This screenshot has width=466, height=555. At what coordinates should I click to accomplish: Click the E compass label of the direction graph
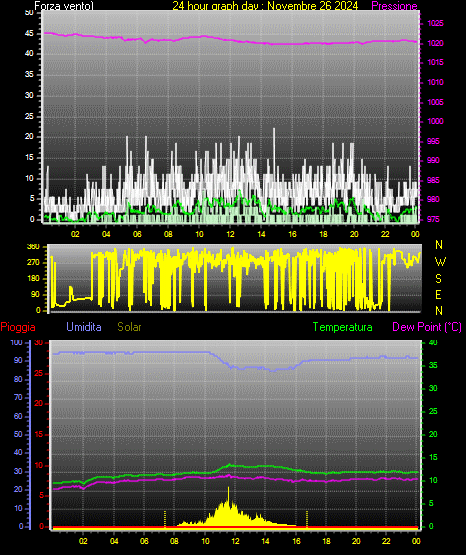click(438, 295)
